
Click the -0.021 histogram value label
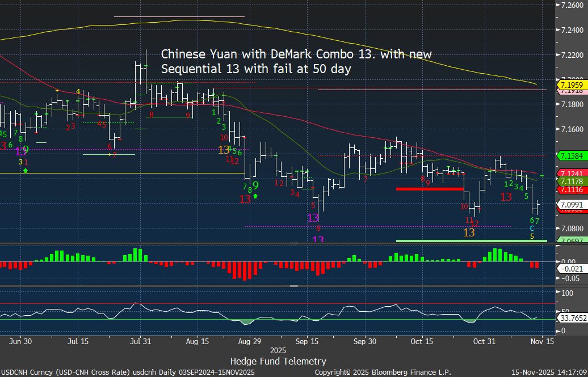tap(571, 268)
